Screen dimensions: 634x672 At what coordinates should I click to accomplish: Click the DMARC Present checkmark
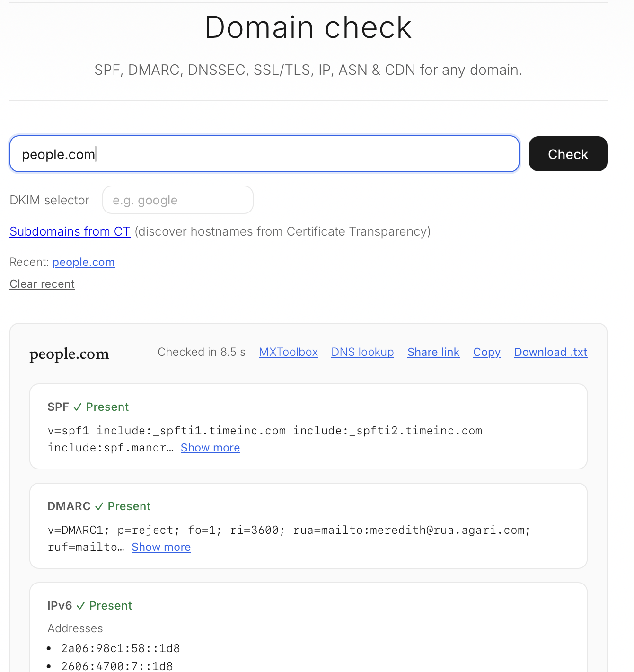98,506
